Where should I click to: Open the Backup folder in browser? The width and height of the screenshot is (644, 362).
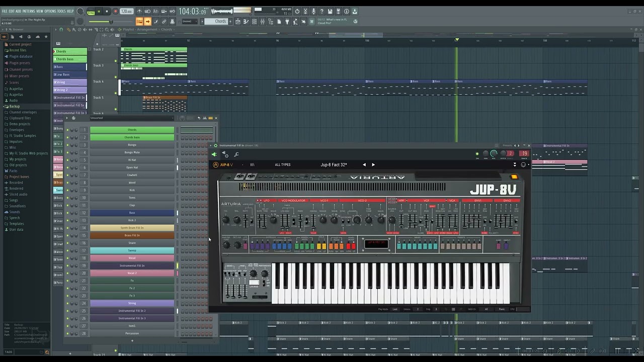[x=14, y=106]
